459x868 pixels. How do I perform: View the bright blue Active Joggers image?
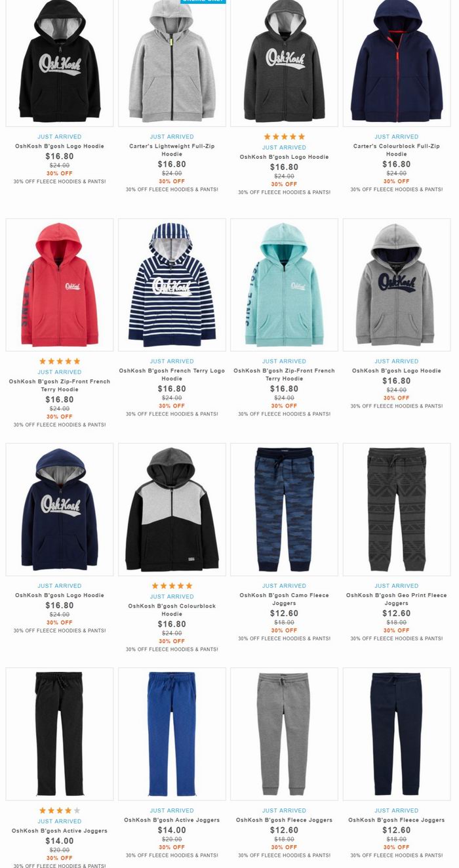point(172,734)
